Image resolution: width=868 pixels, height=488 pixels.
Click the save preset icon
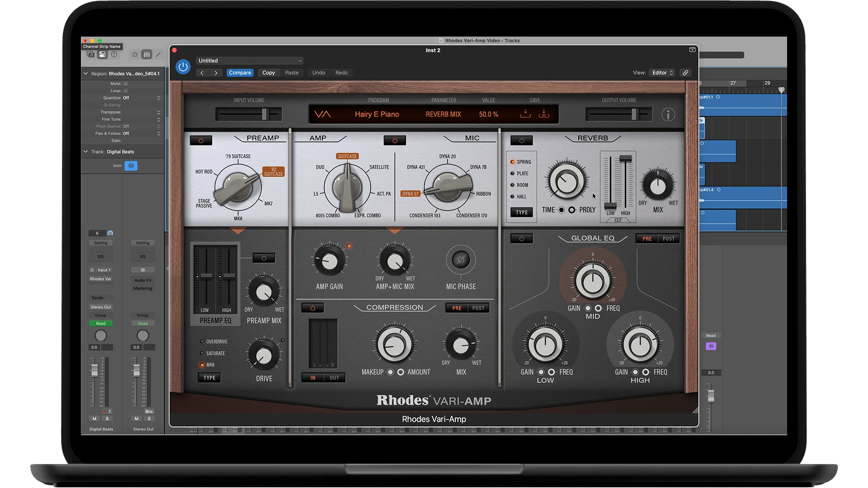[525, 113]
